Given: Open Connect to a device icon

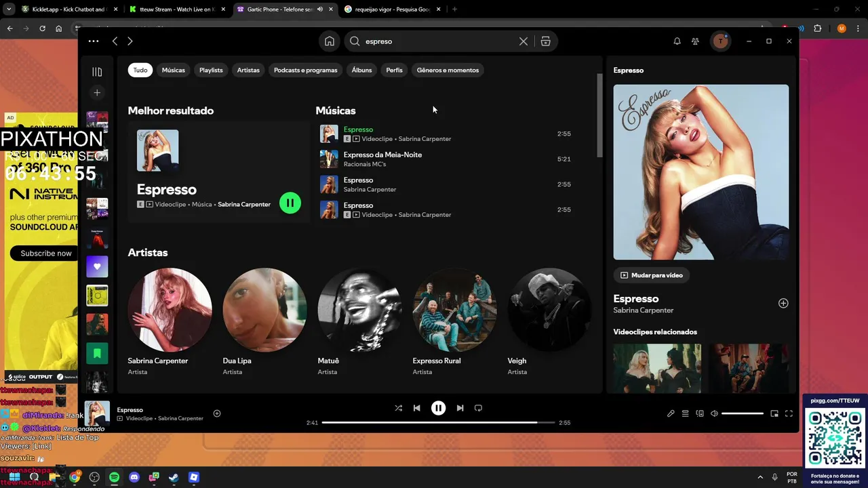Looking at the screenshot, I should (700, 413).
